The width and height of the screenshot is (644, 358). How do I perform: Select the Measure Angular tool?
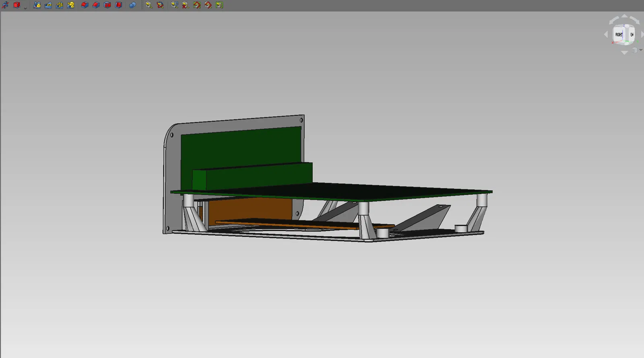click(x=160, y=5)
